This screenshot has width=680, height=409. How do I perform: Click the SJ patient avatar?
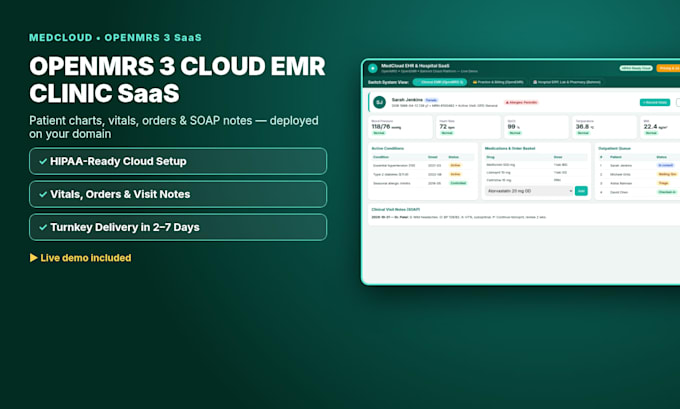pos(379,102)
